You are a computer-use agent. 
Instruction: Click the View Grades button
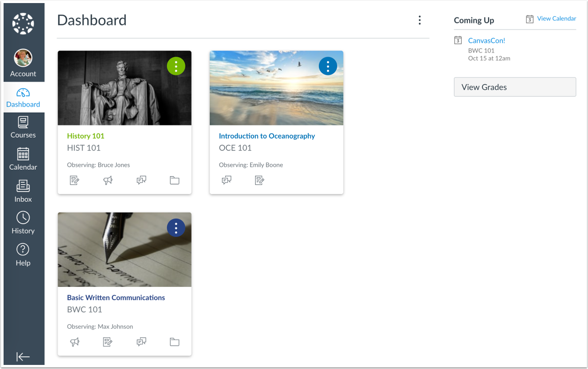point(515,87)
